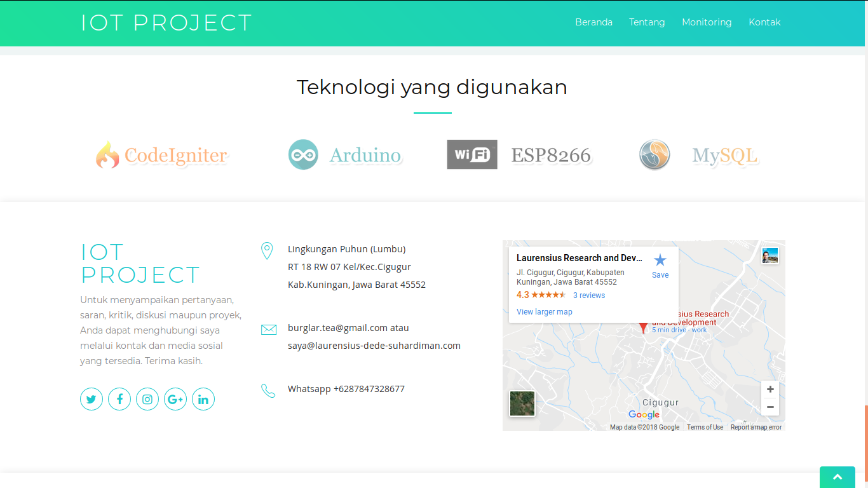Switch the map to satellite view thumbnail

522,403
